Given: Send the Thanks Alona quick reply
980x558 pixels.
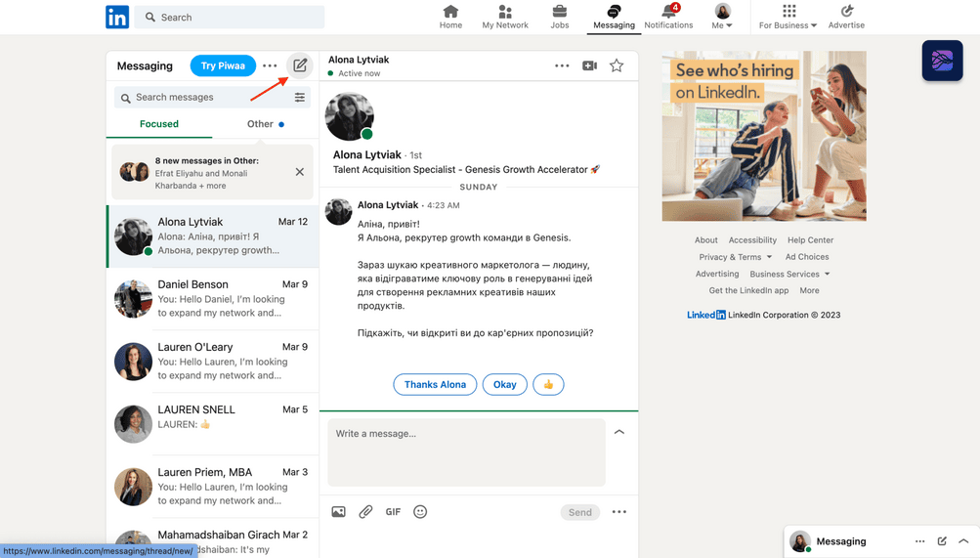Looking at the screenshot, I should (x=435, y=385).
